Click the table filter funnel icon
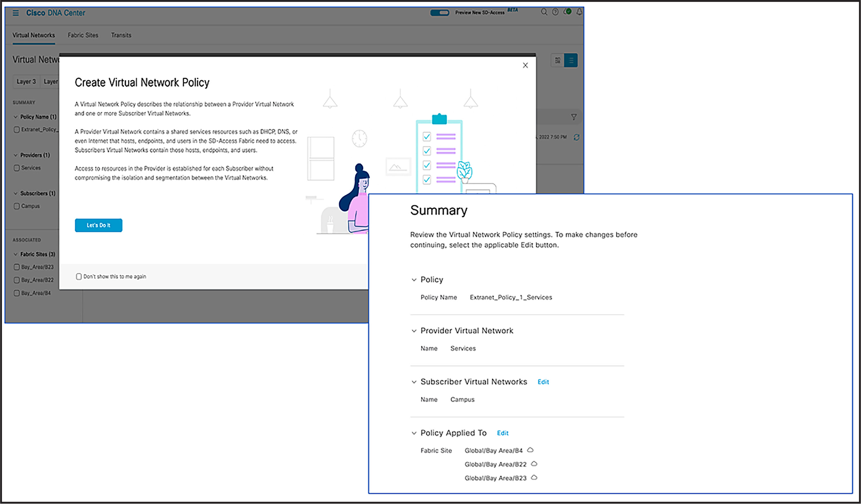Screen dimensions: 861x504 (x=574, y=117)
